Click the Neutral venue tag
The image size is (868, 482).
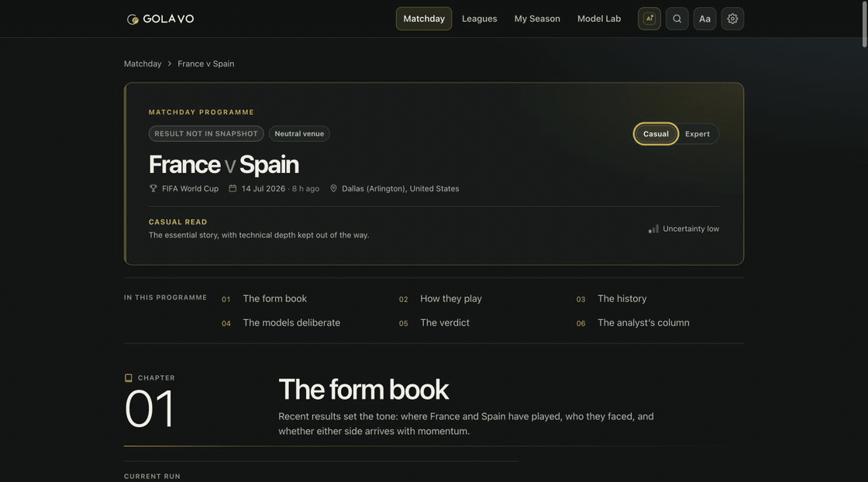(299, 133)
